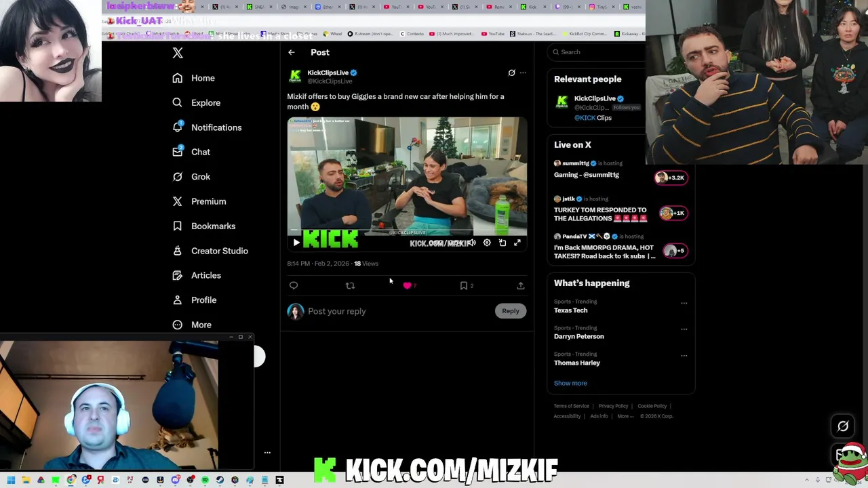The image size is (868, 488).
Task: Open options menu for Texas Tech trend
Action: point(684,303)
